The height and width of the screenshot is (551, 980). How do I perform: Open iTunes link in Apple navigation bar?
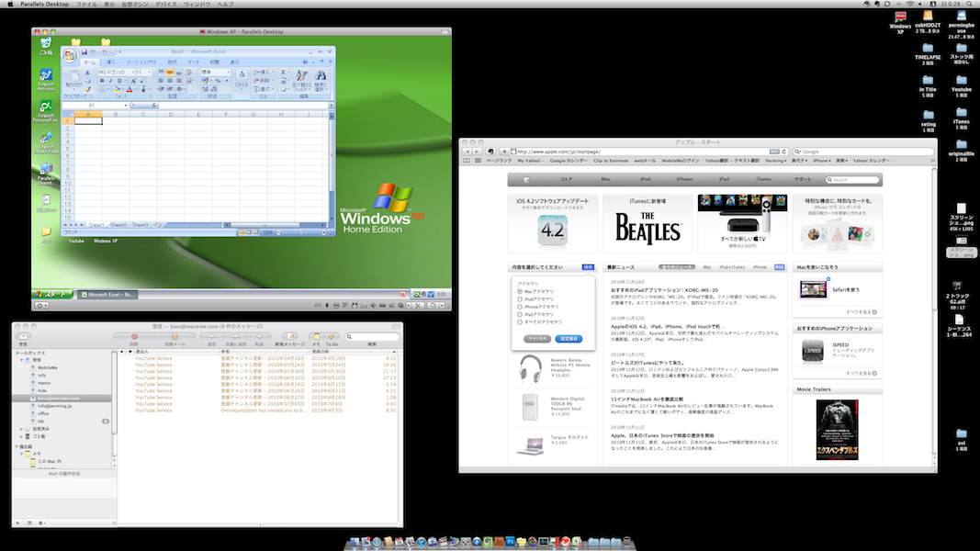tap(763, 179)
